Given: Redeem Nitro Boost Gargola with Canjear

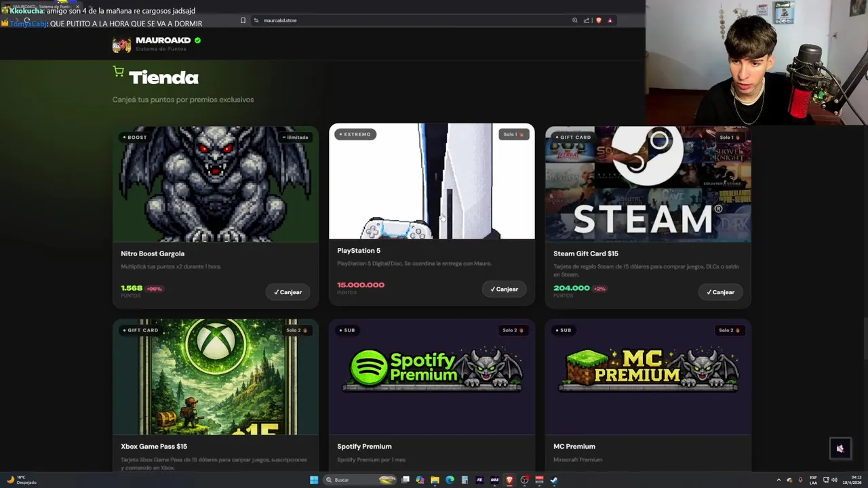Looking at the screenshot, I should pos(288,292).
